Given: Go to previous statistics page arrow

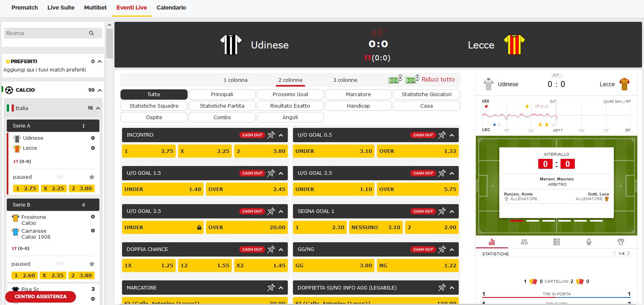Looking at the screenshot, I should pos(615,253).
